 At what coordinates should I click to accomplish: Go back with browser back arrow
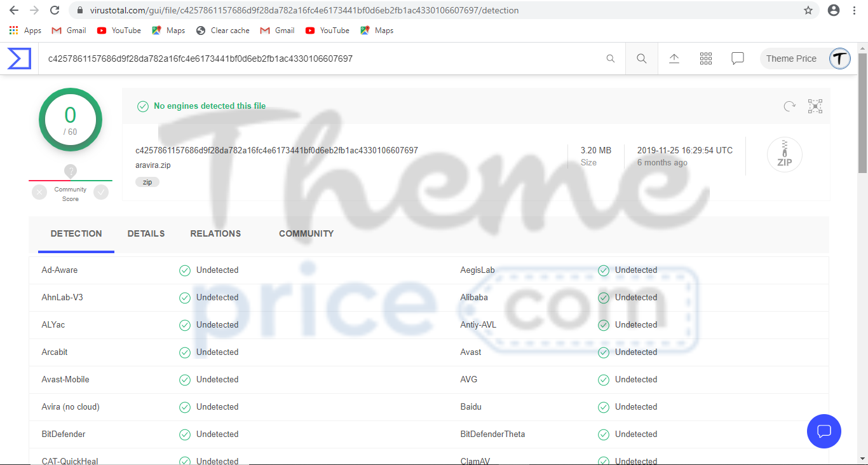tap(14, 10)
